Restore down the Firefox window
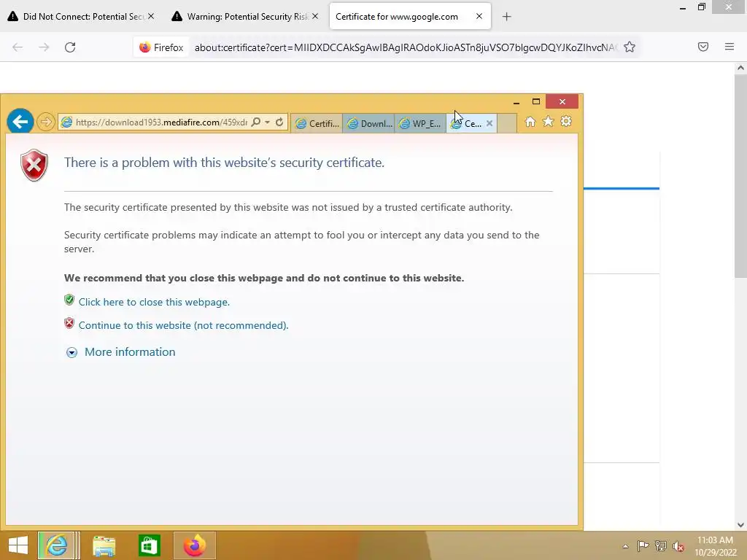This screenshot has height=560, width=747. 701,7
